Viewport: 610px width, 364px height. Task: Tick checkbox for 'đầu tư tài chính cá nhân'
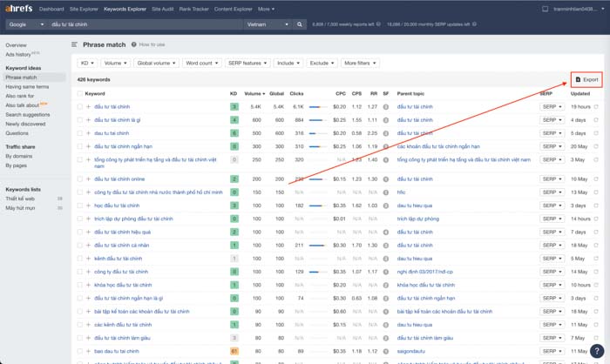point(80,245)
